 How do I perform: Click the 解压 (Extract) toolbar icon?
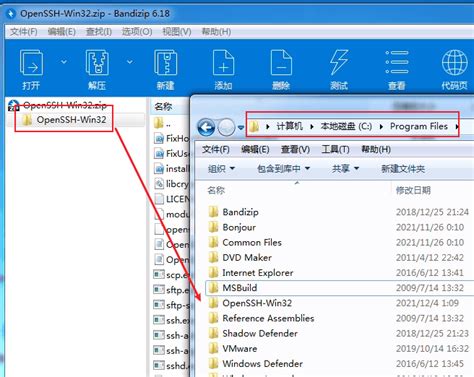97,62
